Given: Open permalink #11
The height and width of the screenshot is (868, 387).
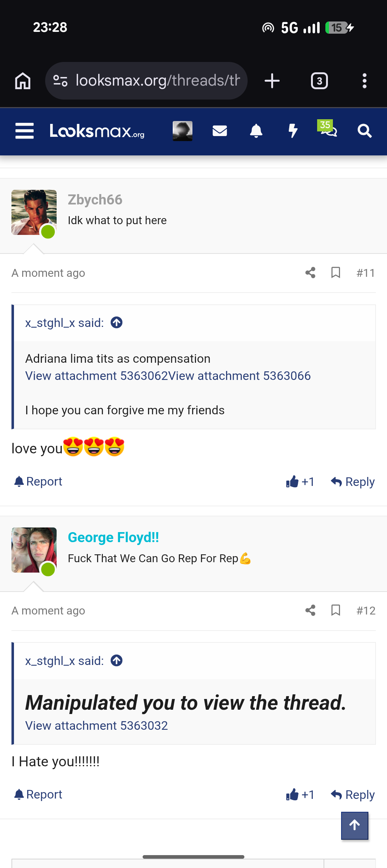Looking at the screenshot, I should coord(366,273).
